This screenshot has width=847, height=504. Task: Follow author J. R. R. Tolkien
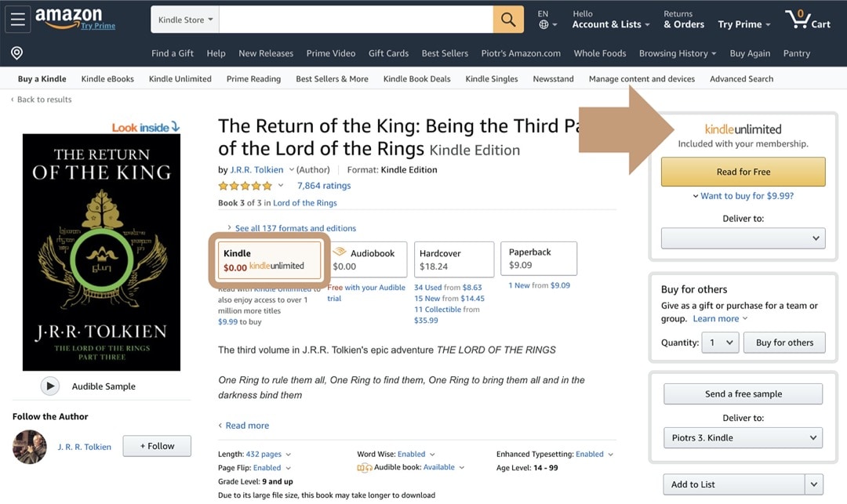tap(156, 445)
